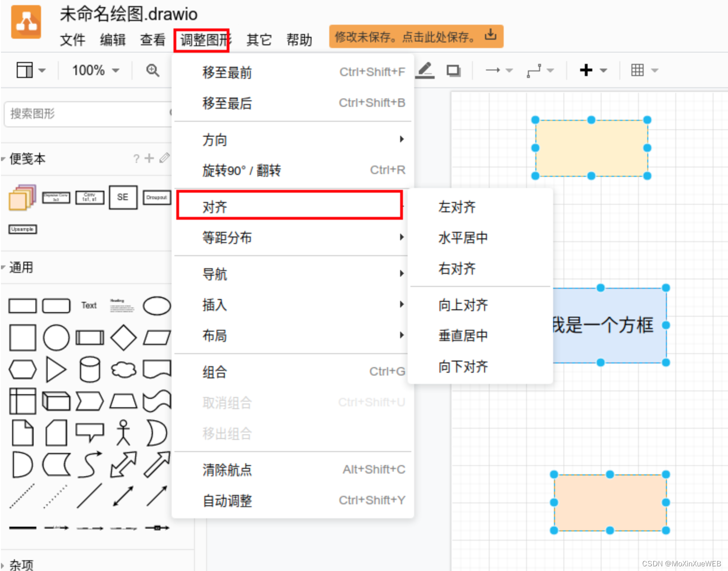728x571 pixels.
Task: Open the 帮助 menu
Action: coord(299,40)
